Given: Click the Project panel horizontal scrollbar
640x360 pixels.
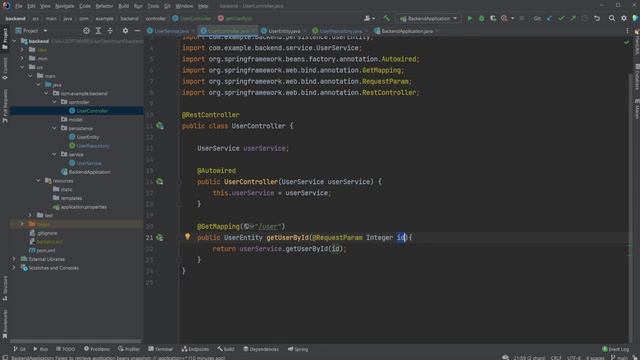Looking at the screenshot, I should pos(76,340).
